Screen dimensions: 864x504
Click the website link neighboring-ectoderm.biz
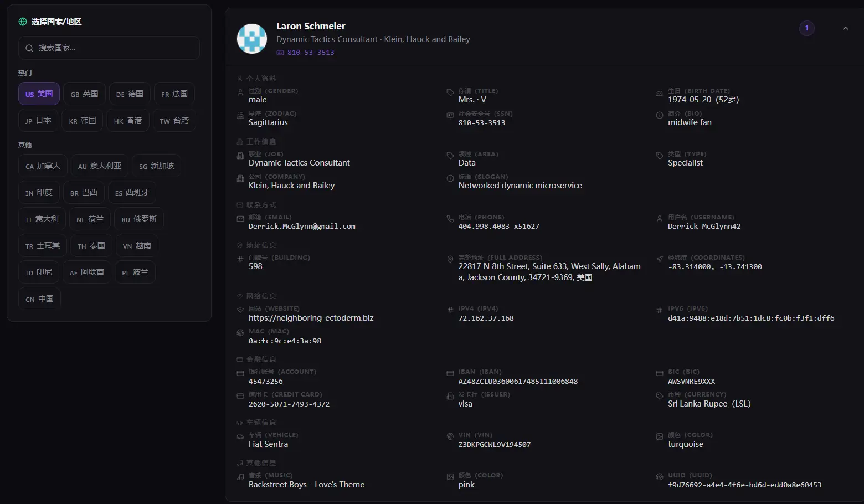click(311, 318)
